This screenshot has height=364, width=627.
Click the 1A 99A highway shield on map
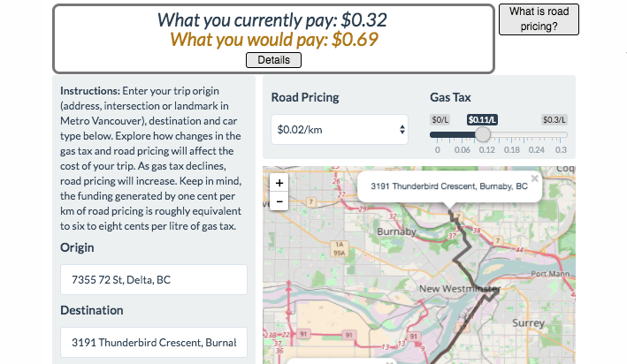pyautogui.click(x=339, y=248)
